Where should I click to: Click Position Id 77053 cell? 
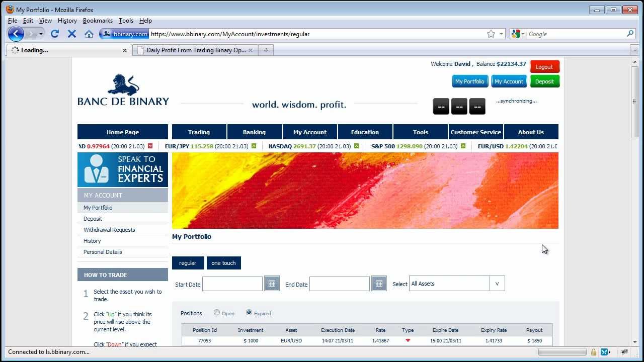click(x=204, y=341)
